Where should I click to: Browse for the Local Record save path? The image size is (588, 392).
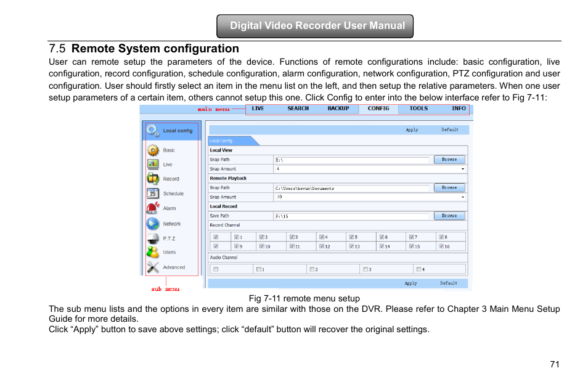click(449, 216)
